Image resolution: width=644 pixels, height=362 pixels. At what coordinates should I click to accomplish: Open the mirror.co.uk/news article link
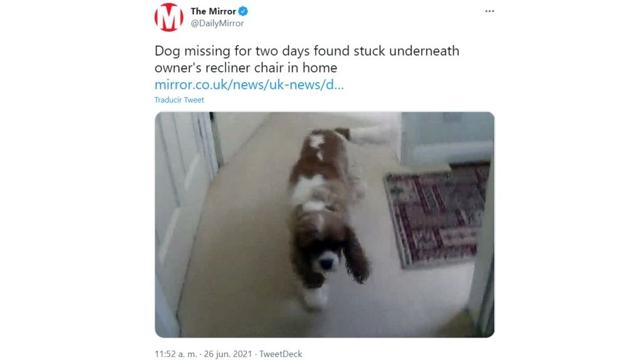point(249,85)
